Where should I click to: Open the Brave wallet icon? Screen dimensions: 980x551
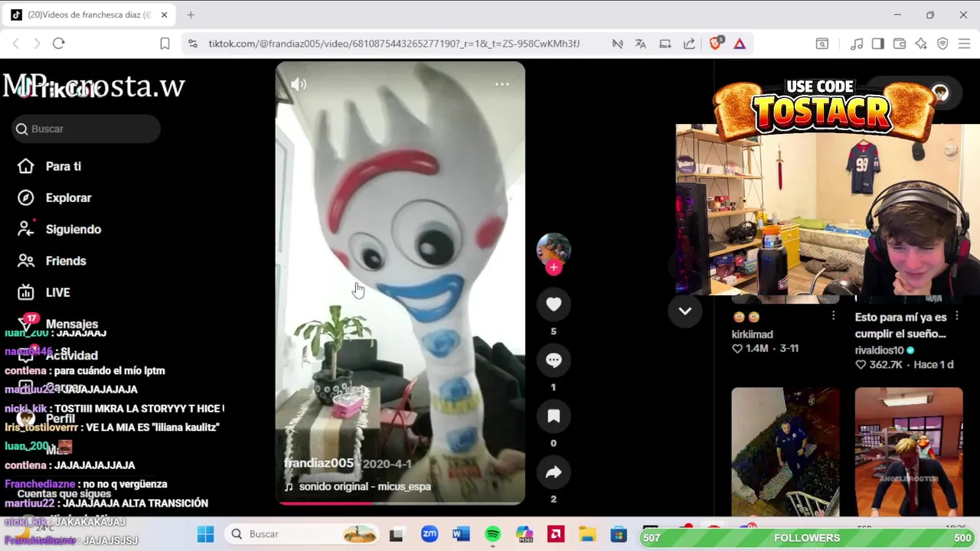[x=900, y=44]
